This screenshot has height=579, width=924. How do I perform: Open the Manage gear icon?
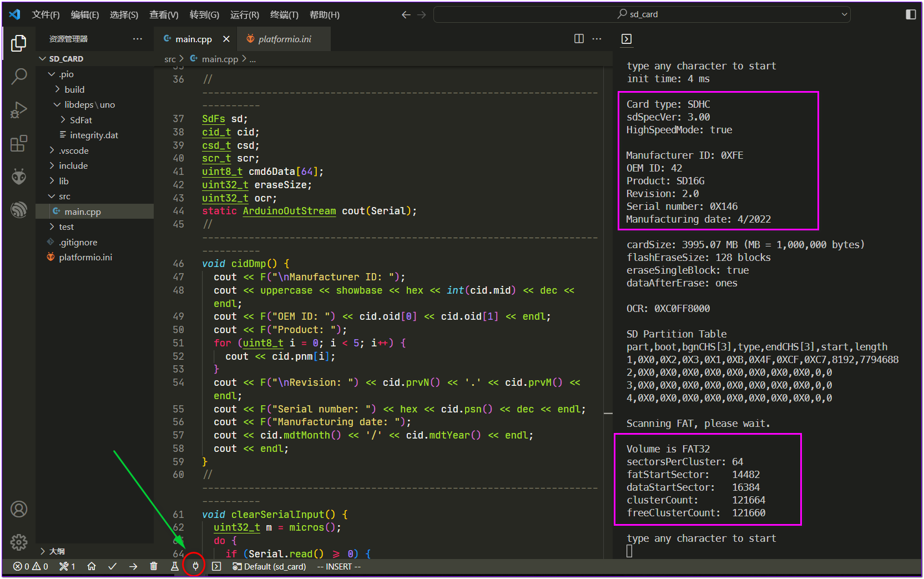coord(19,542)
